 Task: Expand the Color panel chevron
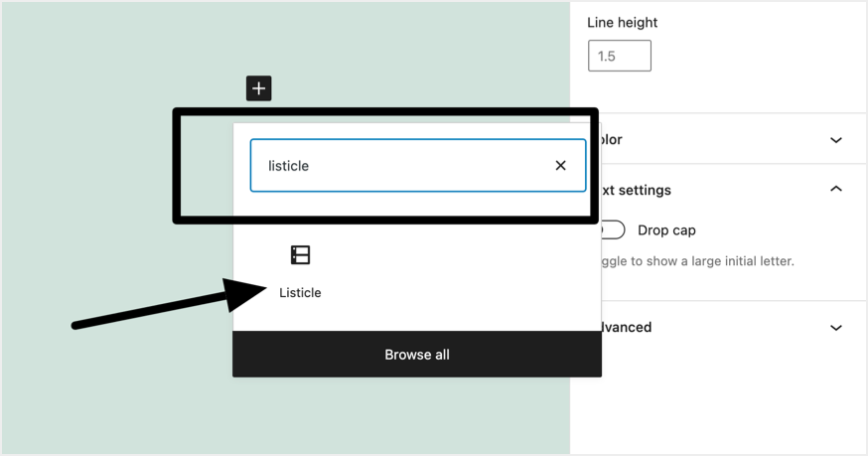(x=836, y=140)
